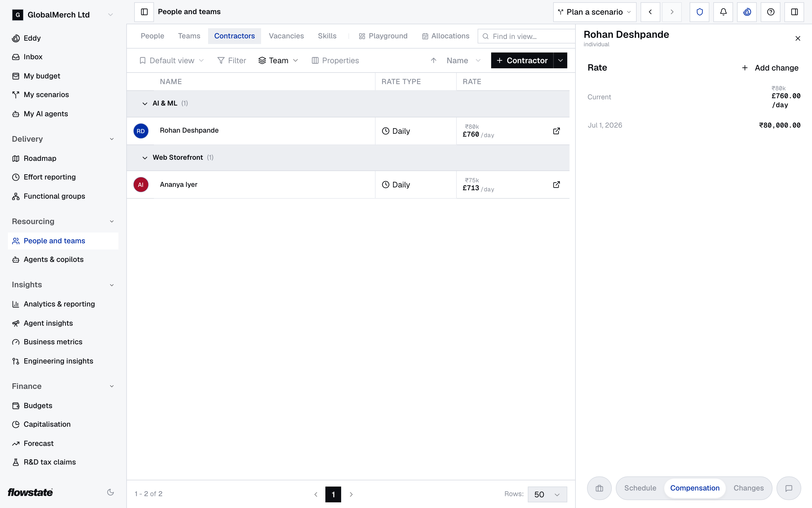
Task: Open notifications bell
Action: pos(723,12)
